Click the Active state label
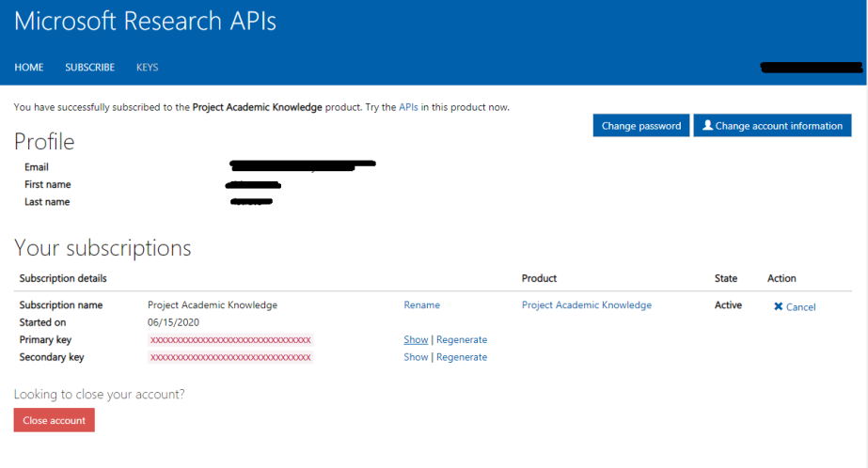This screenshot has width=868, height=468. [728, 305]
